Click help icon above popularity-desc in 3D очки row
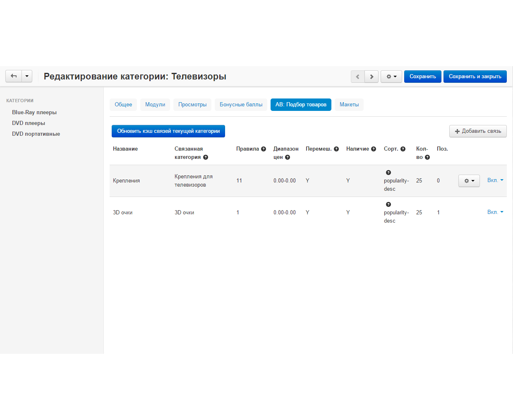 (388, 204)
